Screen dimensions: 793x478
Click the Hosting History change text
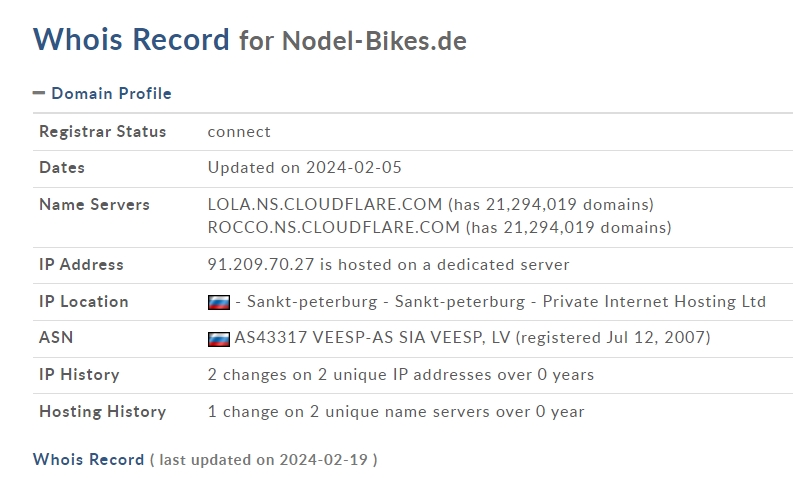coord(396,412)
